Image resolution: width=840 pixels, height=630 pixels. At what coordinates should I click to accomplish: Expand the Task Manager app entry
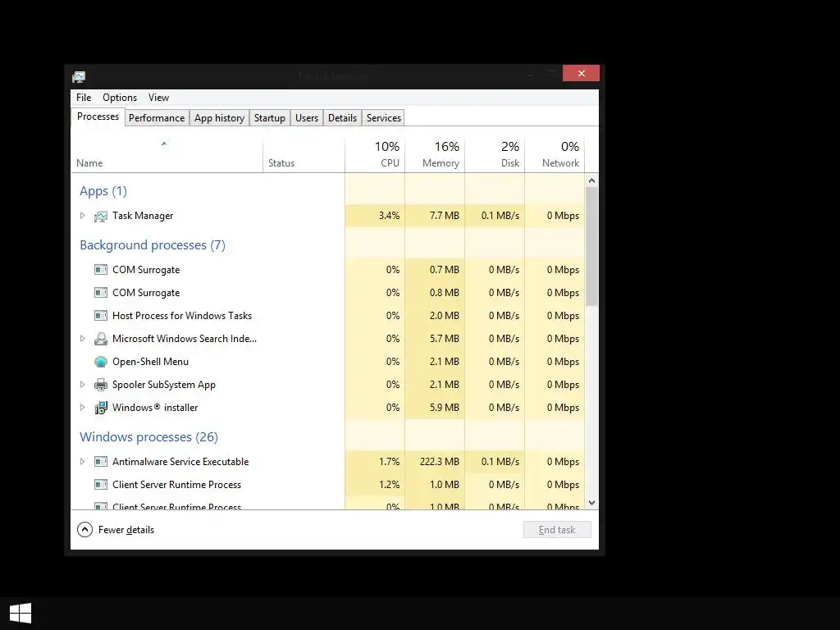(83, 216)
